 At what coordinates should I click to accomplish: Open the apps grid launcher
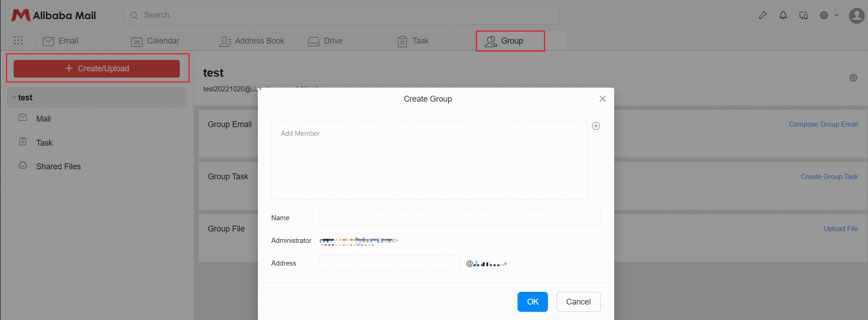click(x=18, y=40)
